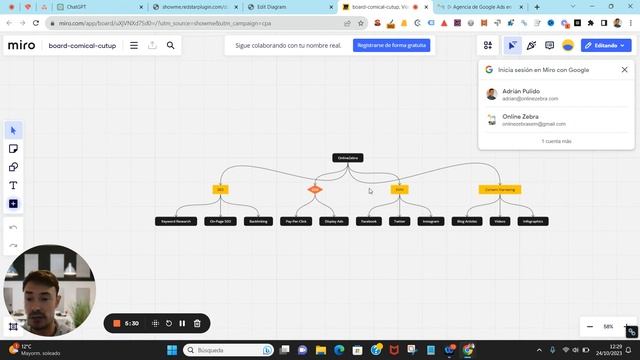Select the cursor selection tool
Image resolution: width=640 pixels, height=360 pixels.
(x=13, y=131)
